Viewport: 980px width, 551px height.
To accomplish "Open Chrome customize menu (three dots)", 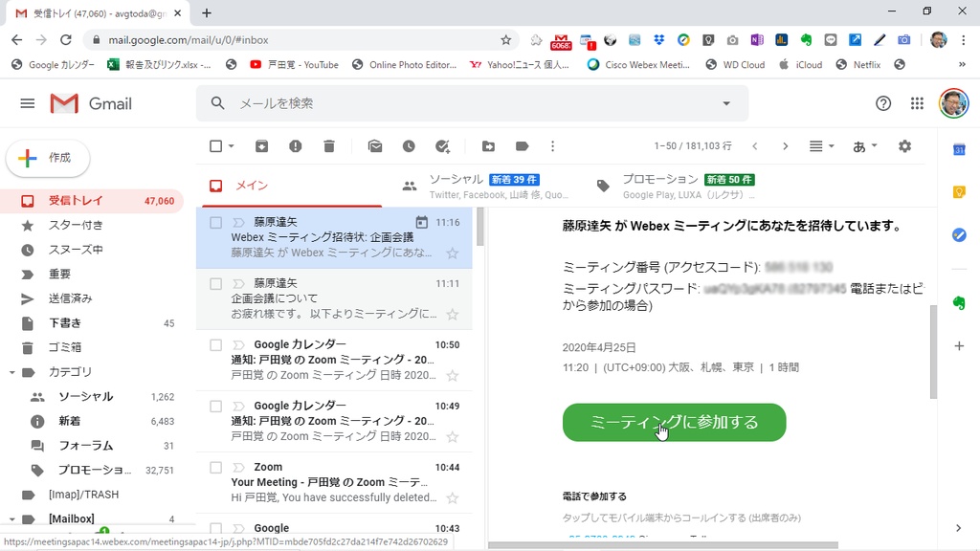I will pyautogui.click(x=963, y=40).
